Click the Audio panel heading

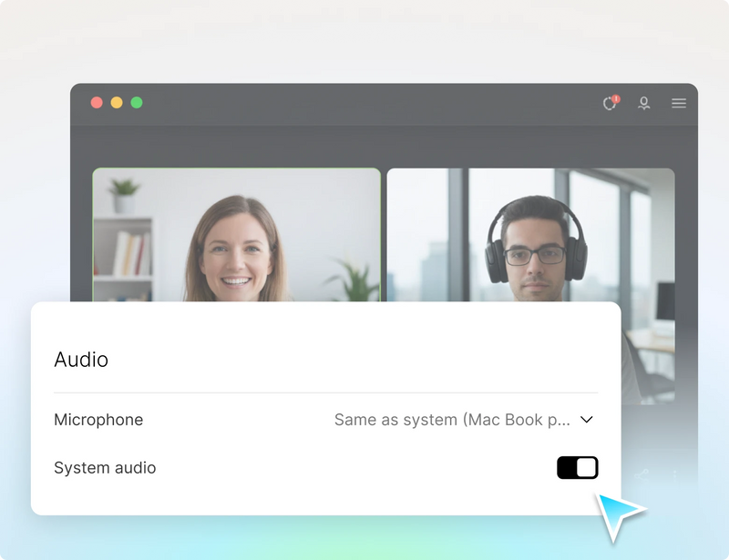[80, 360]
